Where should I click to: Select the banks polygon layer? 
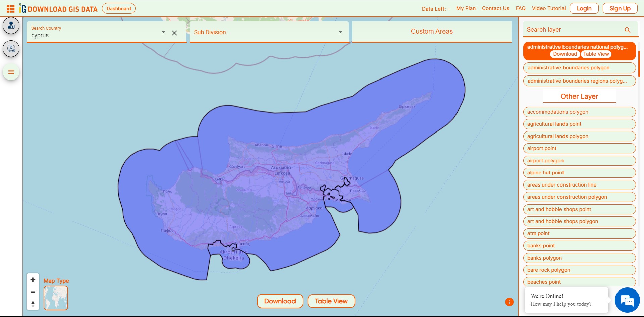pos(579,258)
